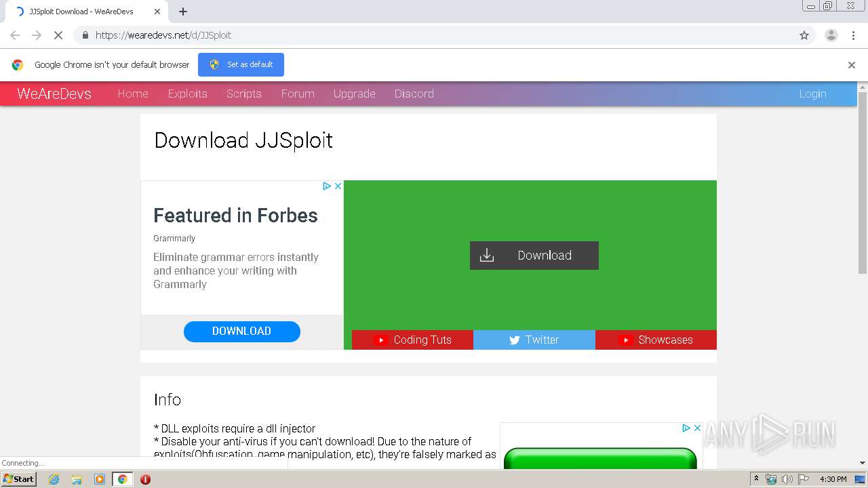Click the AdChoices triangle on Grammarly ad
Image resolution: width=868 pixels, height=488 pixels.
tap(327, 186)
